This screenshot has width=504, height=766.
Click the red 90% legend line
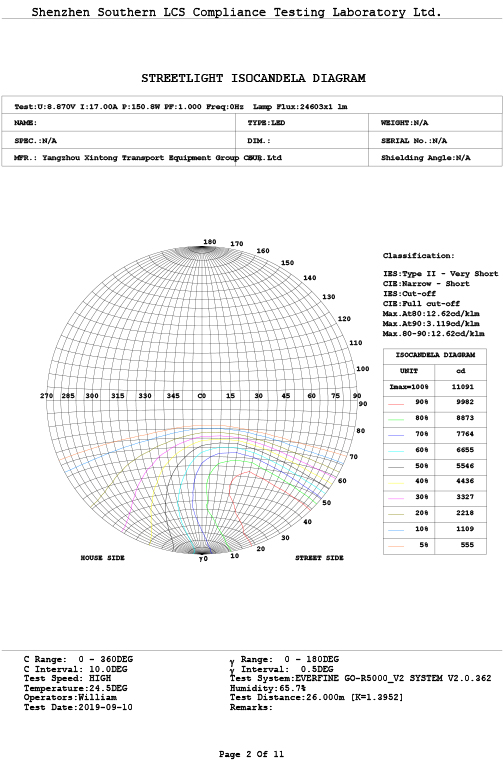coord(396,404)
